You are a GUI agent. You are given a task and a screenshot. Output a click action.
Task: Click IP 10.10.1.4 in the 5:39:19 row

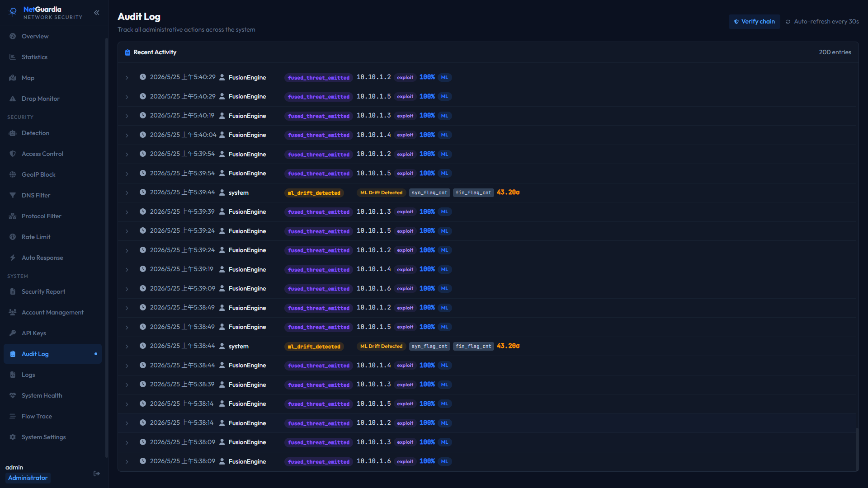(x=374, y=269)
